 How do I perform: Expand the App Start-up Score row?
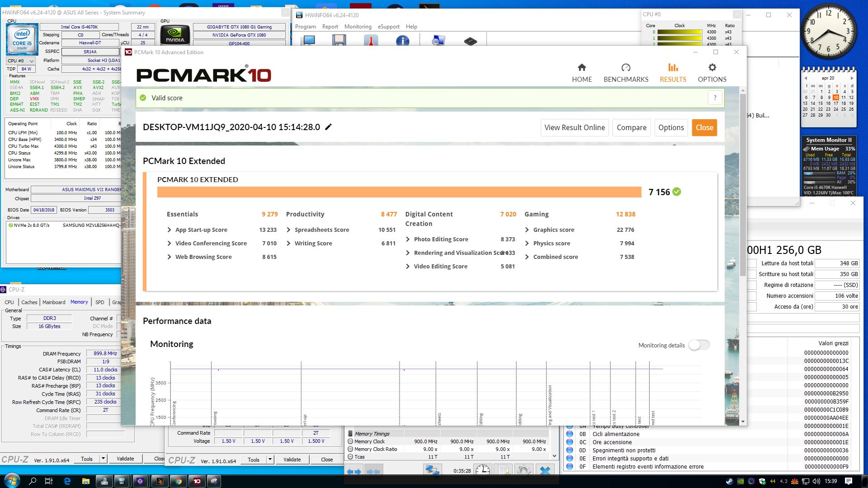click(170, 230)
